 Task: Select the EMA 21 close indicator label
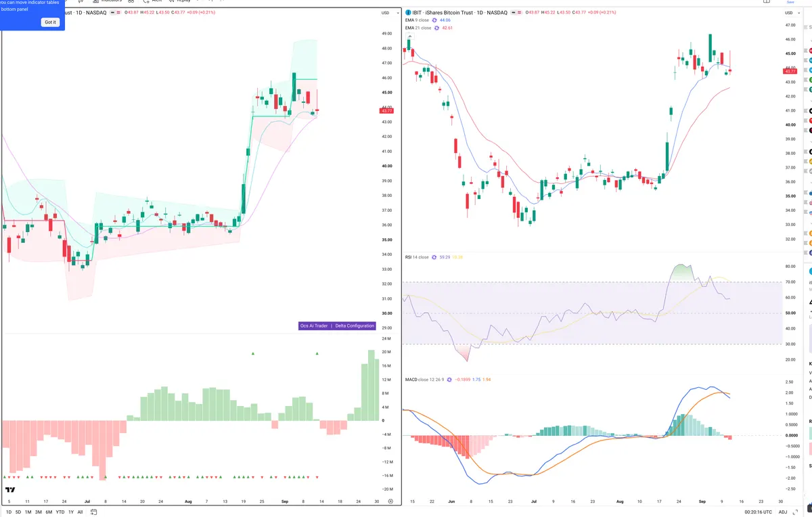coord(418,28)
